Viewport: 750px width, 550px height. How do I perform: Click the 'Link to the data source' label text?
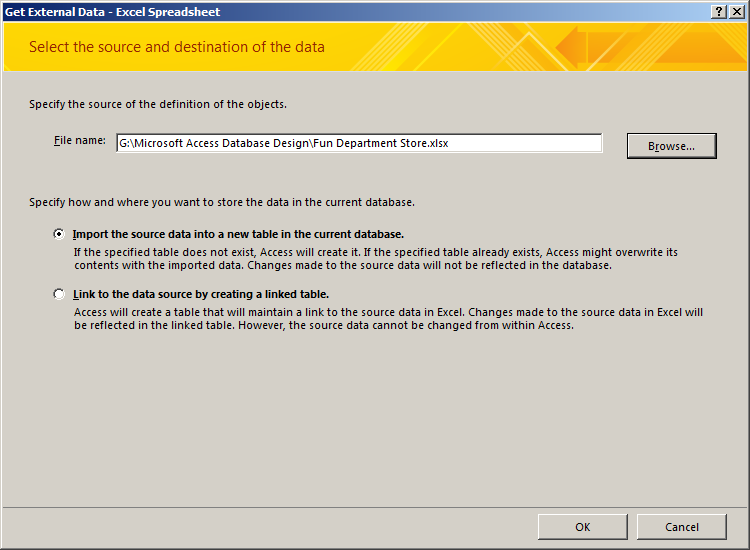[201, 294]
